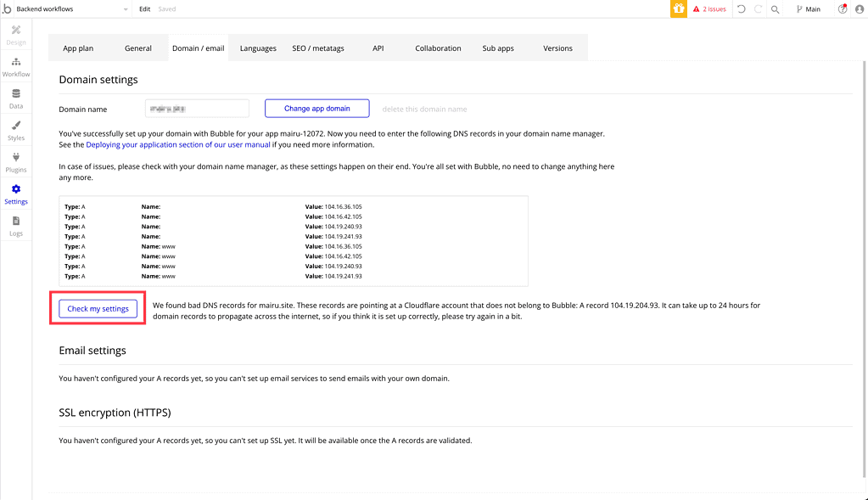Open the Styles section
The height and width of the screenshot is (500, 868).
coord(15,131)
